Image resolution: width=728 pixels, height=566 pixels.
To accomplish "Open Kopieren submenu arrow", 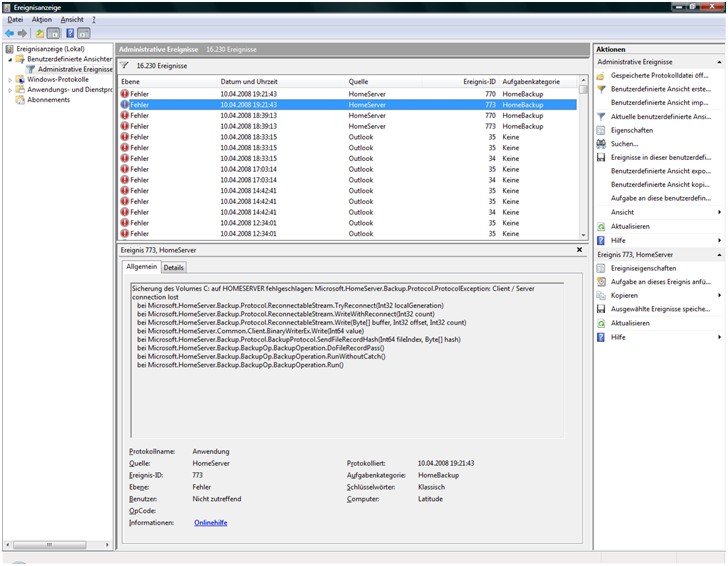I will tap(719, 295).
